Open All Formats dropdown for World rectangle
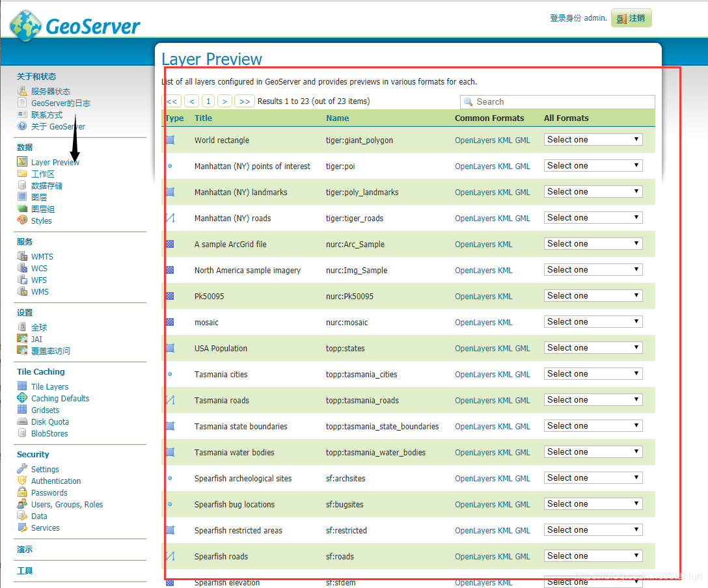This screenshot has height=588, width=708. point(593,140)
